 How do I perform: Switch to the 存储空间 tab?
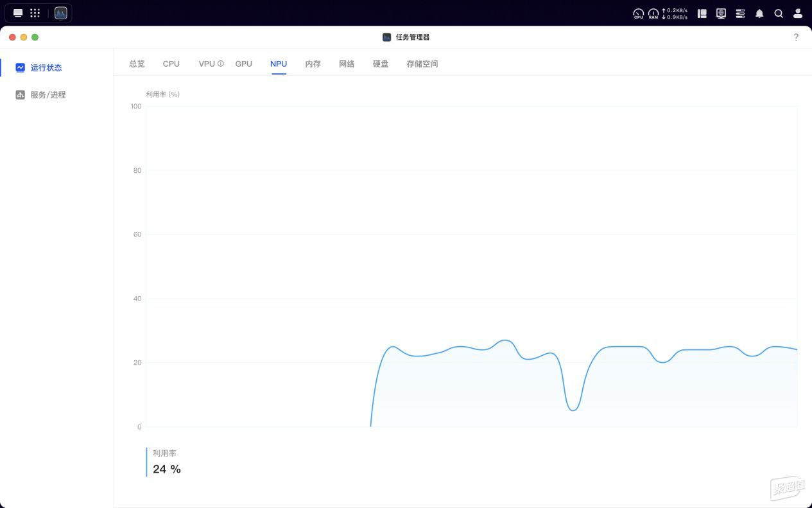click(422, 64)
